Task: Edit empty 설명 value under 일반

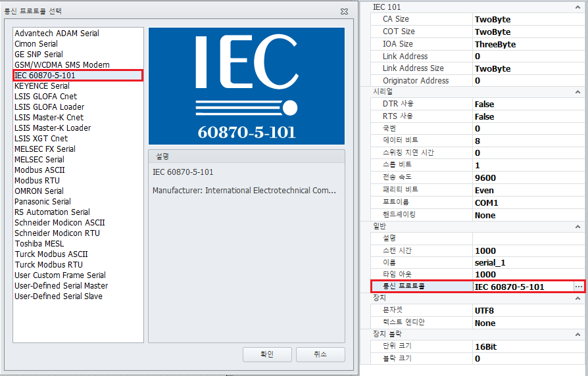Action: pos(528,238)
